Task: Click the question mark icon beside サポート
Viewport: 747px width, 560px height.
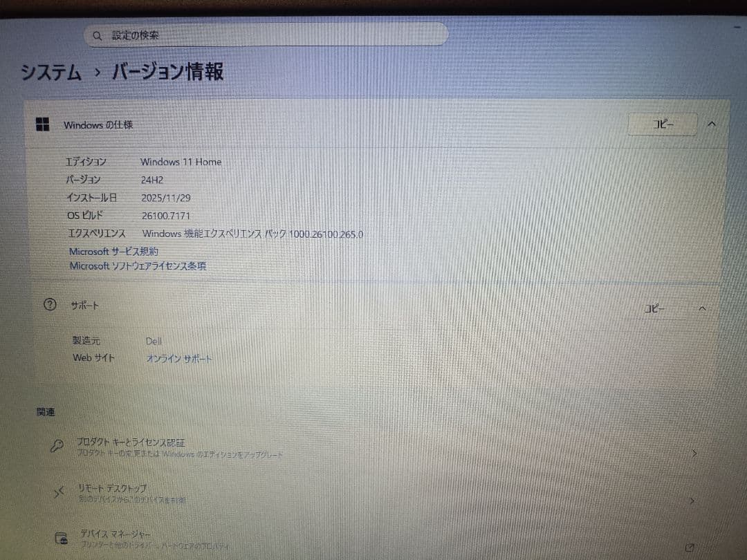Action: tap(49, 305)
